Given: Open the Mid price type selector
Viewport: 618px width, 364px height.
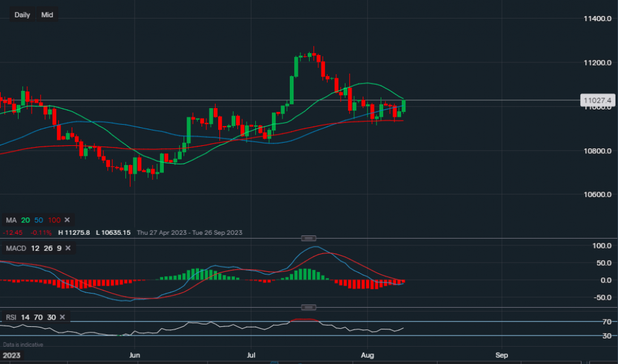Looking at the screenshot, I should pos(47,14).
